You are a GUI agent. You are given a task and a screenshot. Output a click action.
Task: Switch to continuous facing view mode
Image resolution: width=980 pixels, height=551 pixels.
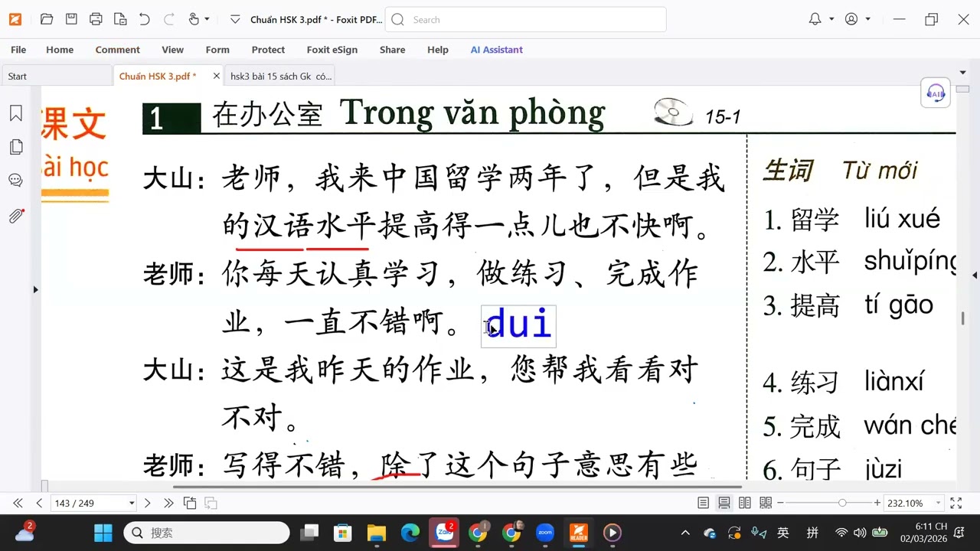[765, 503]
